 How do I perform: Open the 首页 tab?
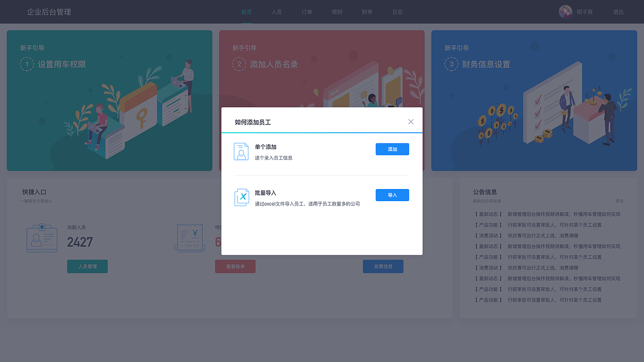[247, 12]
